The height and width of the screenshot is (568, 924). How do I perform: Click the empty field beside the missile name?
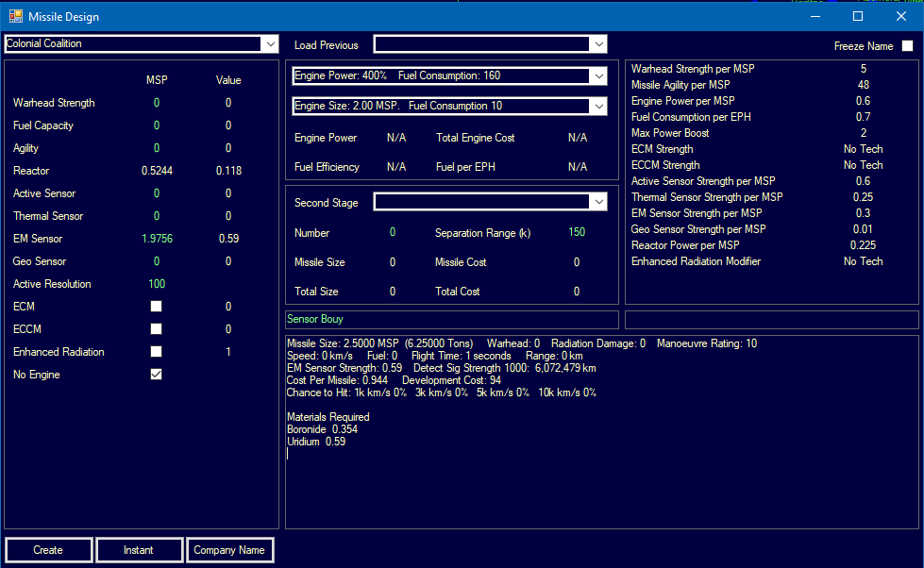771,319
